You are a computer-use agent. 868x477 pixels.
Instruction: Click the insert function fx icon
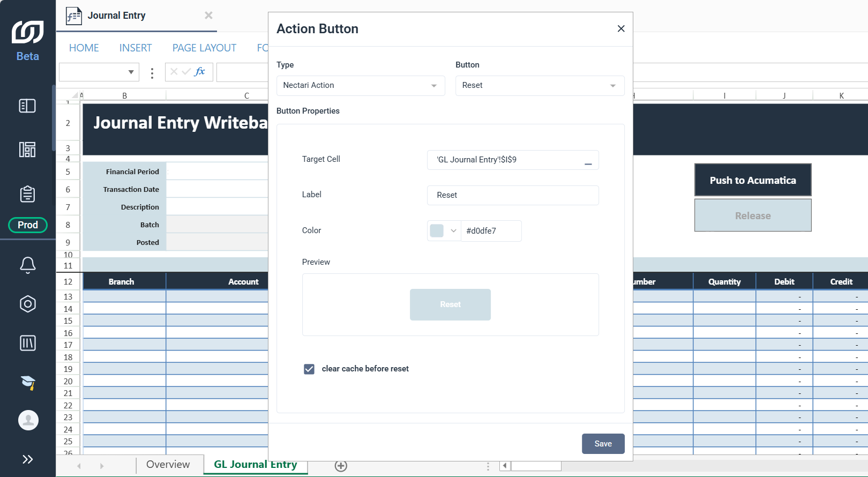tap(200, 71)
